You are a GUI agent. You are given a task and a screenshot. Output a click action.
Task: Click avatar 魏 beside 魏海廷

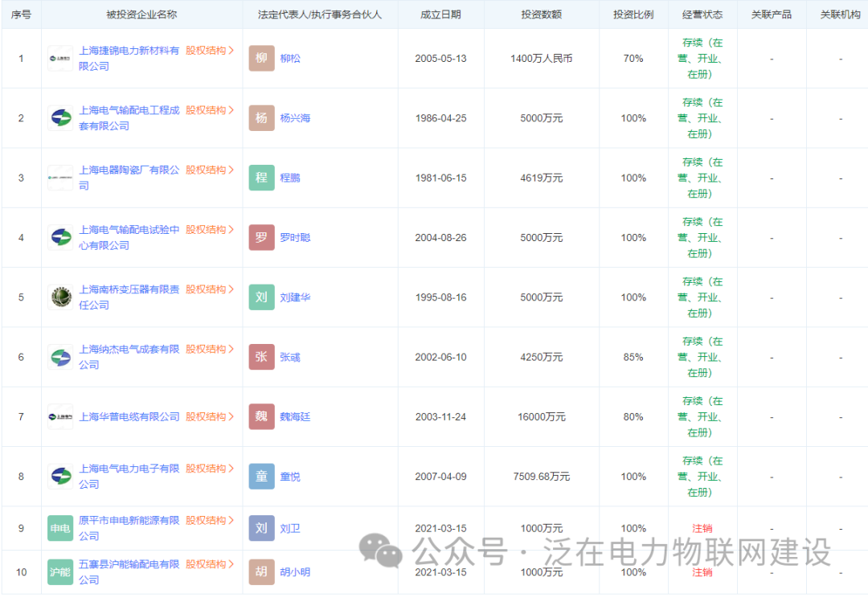click(x=261, y=417)
